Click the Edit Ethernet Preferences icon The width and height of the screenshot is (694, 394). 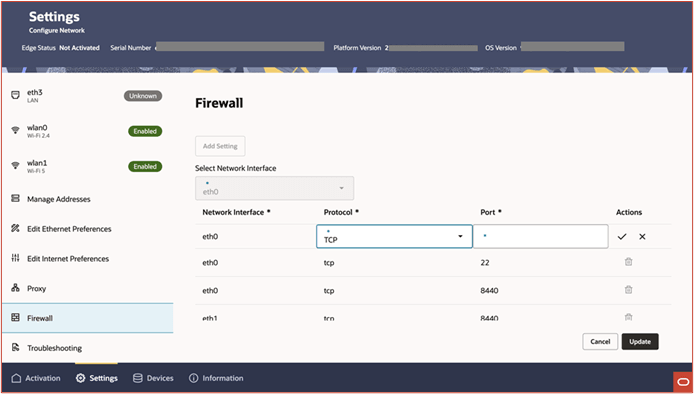[x=15, y=229]
